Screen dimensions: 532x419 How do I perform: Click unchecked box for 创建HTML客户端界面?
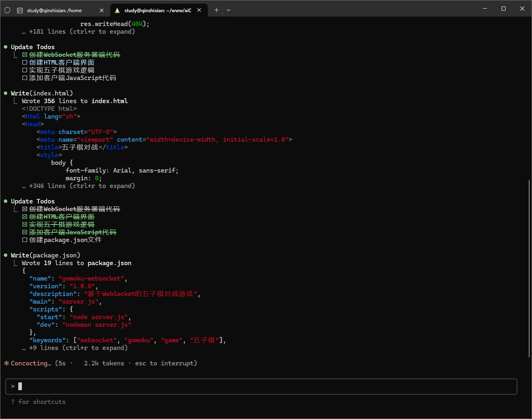(x=25, y=63)
